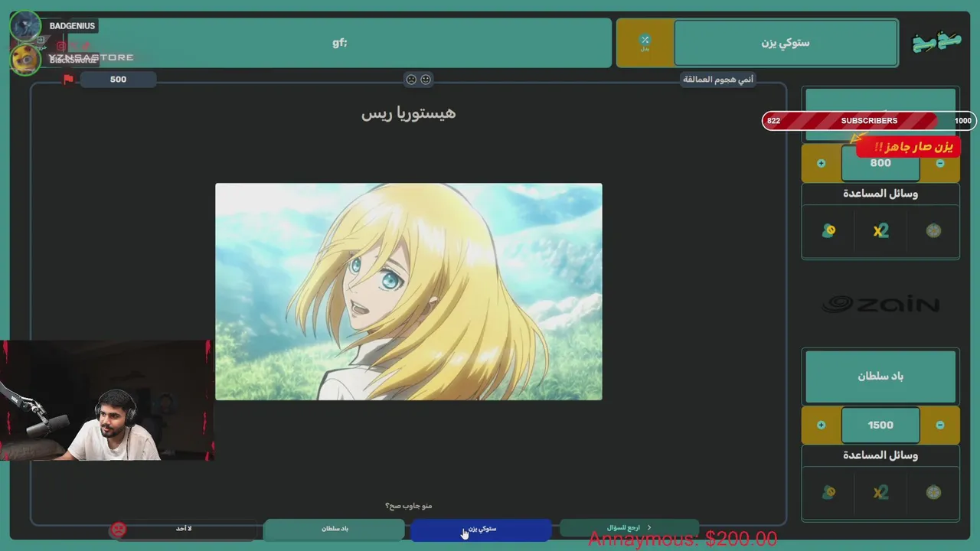The width and height of the screenshot is (980, 551).
Task: Click the game logo in the top-right corner
Action: (938, 42)
